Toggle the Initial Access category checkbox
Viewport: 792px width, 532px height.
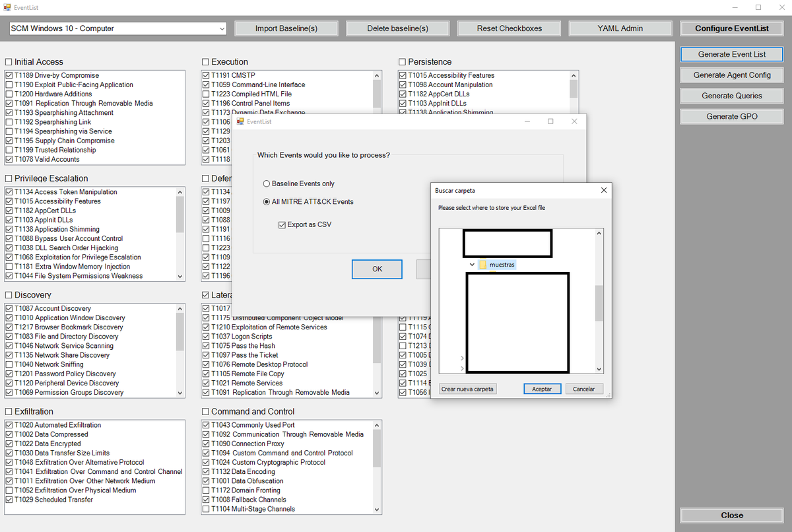[x=9, y=62]
